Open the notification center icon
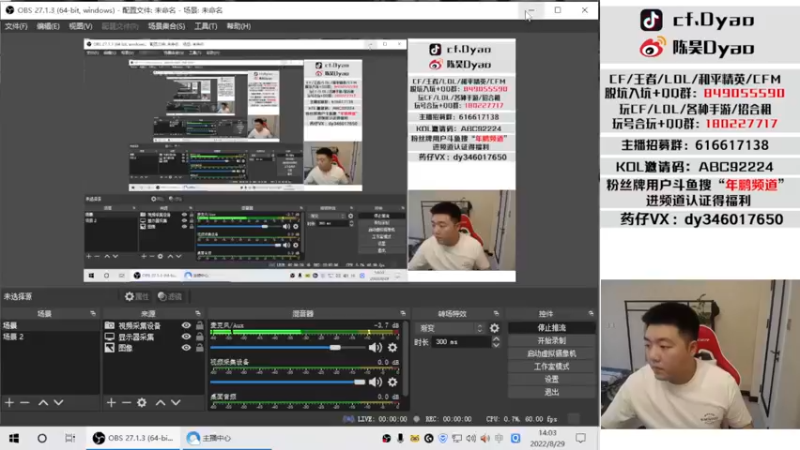Viewport: 800px width, 450px height. (581, 438)
